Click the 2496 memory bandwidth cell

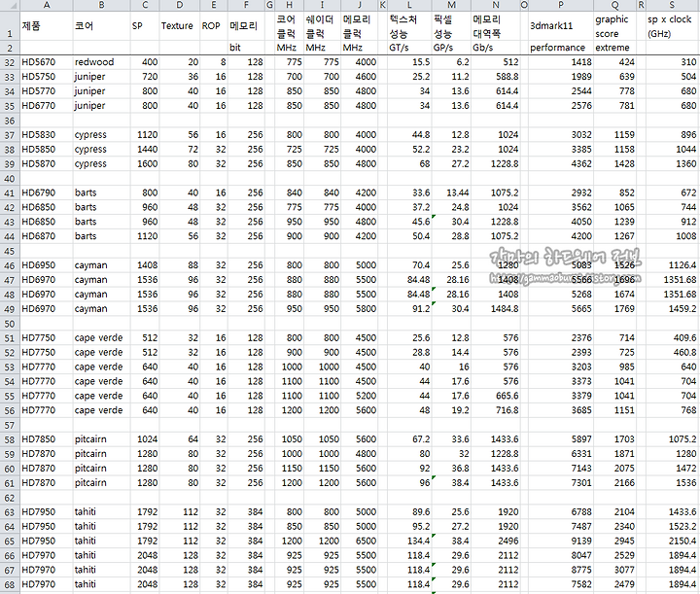pos(496,541)
